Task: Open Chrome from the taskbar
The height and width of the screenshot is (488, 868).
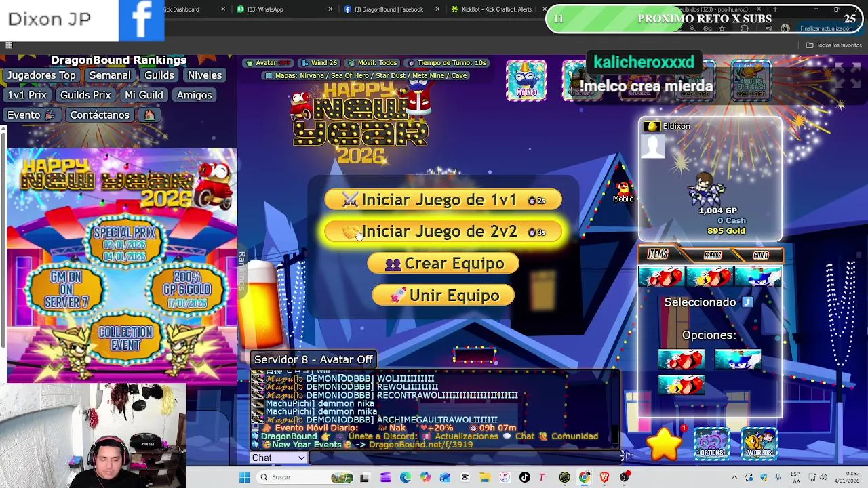Action: (x=585, y=477)
